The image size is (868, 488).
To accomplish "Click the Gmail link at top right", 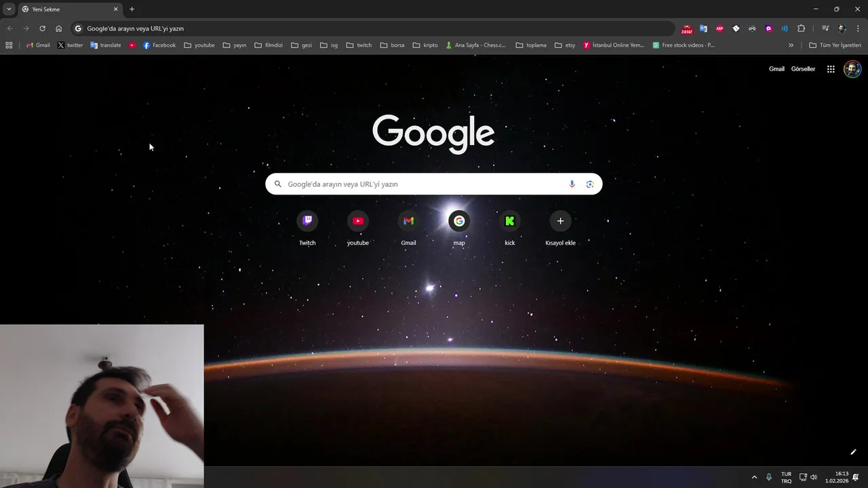I will 776,69.
